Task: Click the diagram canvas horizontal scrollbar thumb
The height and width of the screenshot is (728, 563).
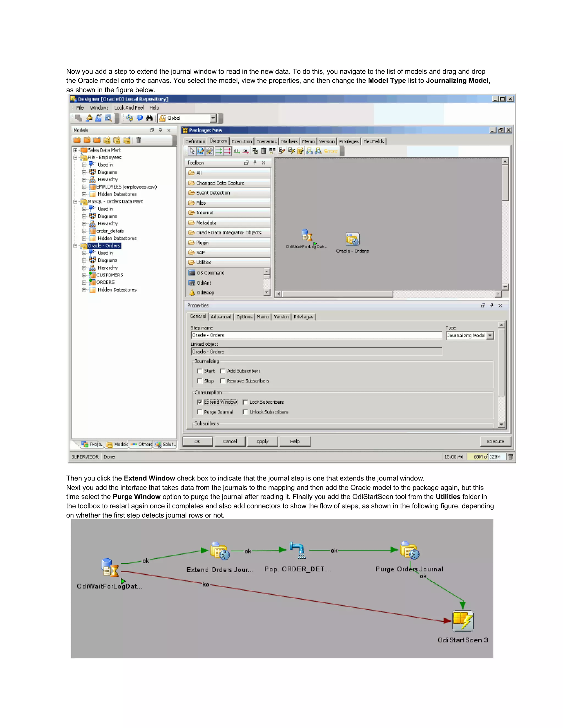Action: (338, 294)
